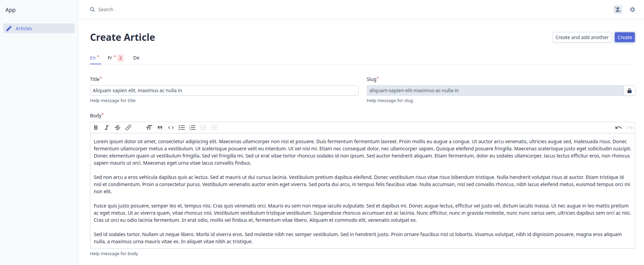This screenshot has width=644, height=265.
Task: Open the user profile avatar menu
Action: point(618,10)
